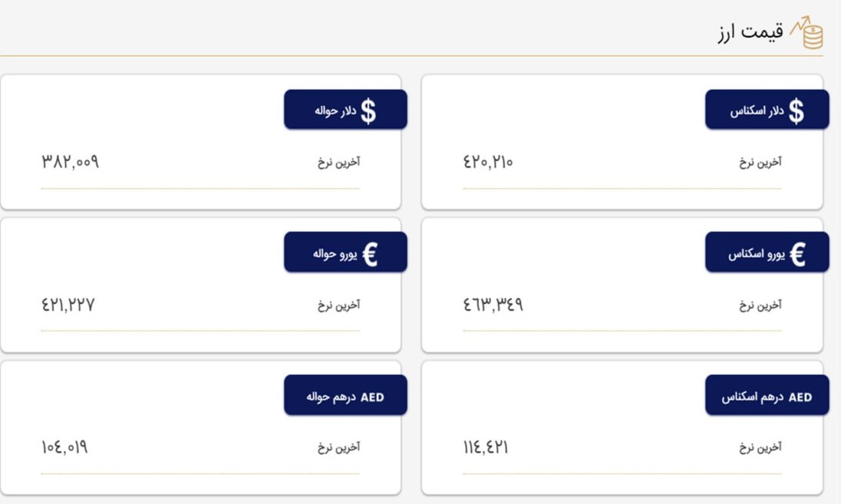This screenshot has height=504, width=841.
Task: Click the dirham banknote rate value ۱۱۴,۴۲۱
Action: (x=486, y=447)
